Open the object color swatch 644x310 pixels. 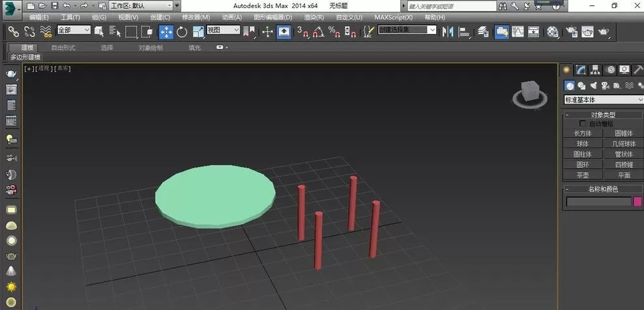click(x=637, y=202)
